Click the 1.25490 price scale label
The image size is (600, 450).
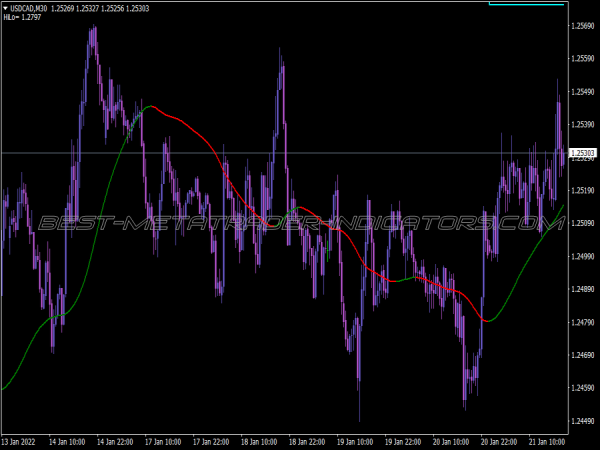coord(582,92)
